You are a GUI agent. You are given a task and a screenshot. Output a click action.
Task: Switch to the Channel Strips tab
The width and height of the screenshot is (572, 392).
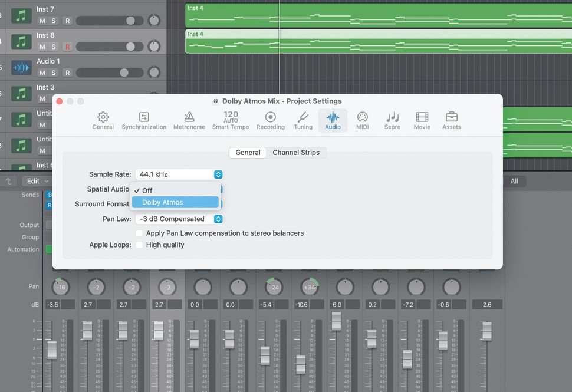coord(297,152)
